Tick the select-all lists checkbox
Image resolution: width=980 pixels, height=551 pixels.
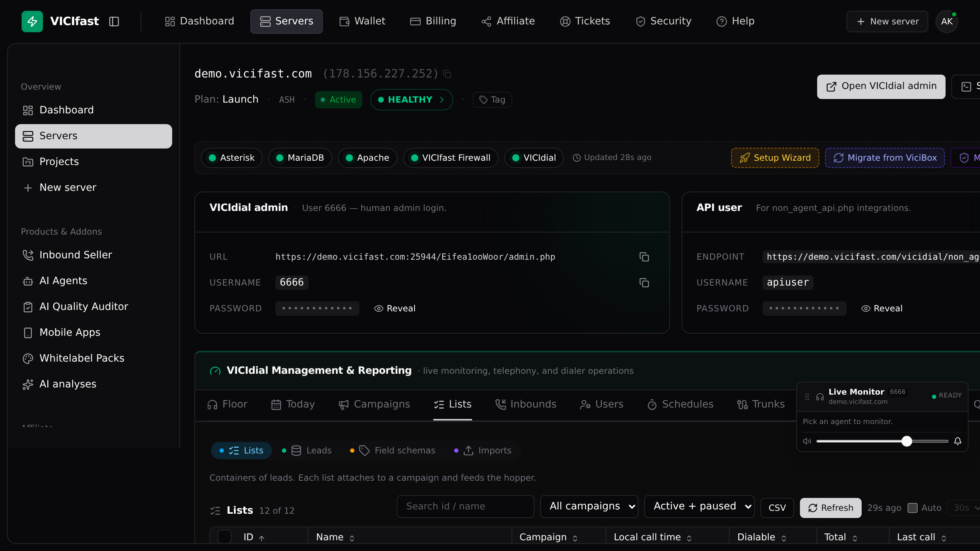[225, 537]
